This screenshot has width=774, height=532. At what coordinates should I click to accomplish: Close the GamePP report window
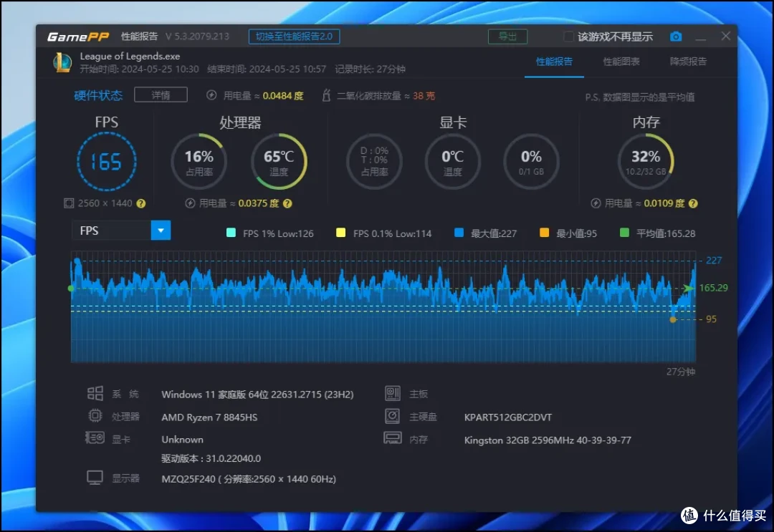[x=725, y=36]
